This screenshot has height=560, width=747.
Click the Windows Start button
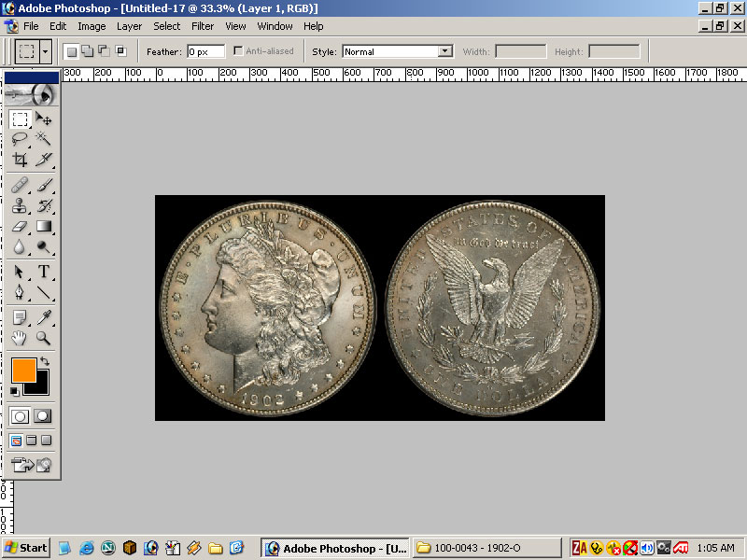tap(26, 548)
